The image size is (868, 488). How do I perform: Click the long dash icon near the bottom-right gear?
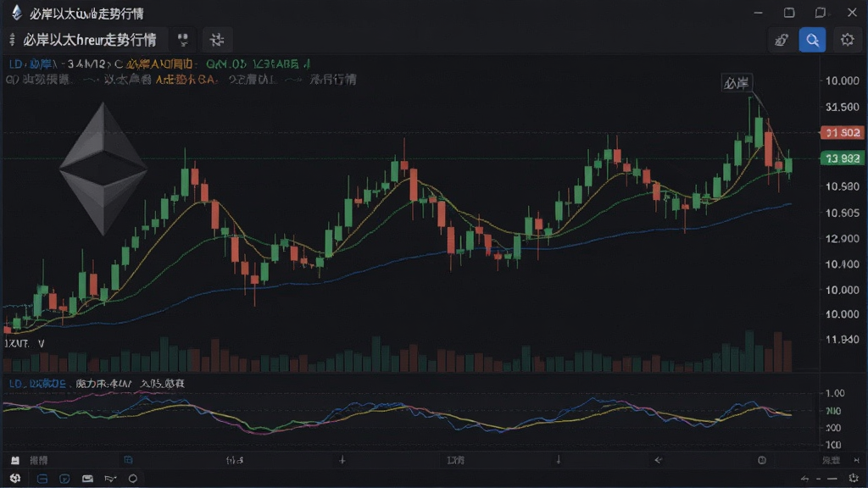click(832, 479)
